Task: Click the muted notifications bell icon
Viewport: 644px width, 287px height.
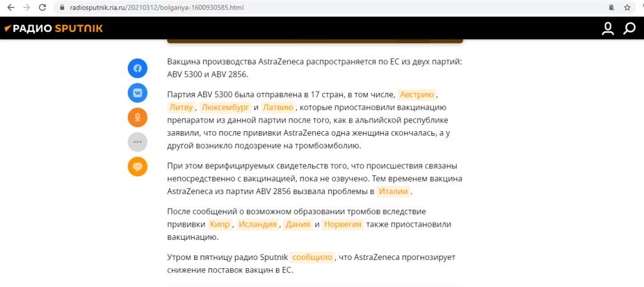Action: pos(611,8)
